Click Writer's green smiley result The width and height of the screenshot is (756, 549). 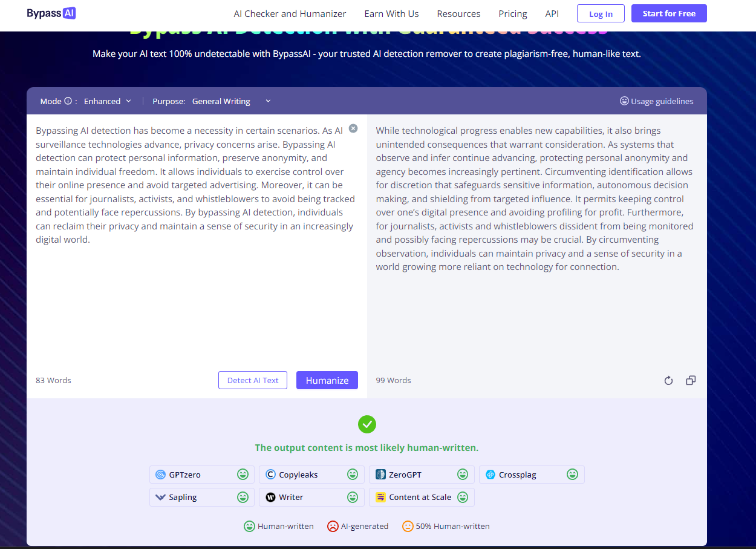[x=353, y=497]
